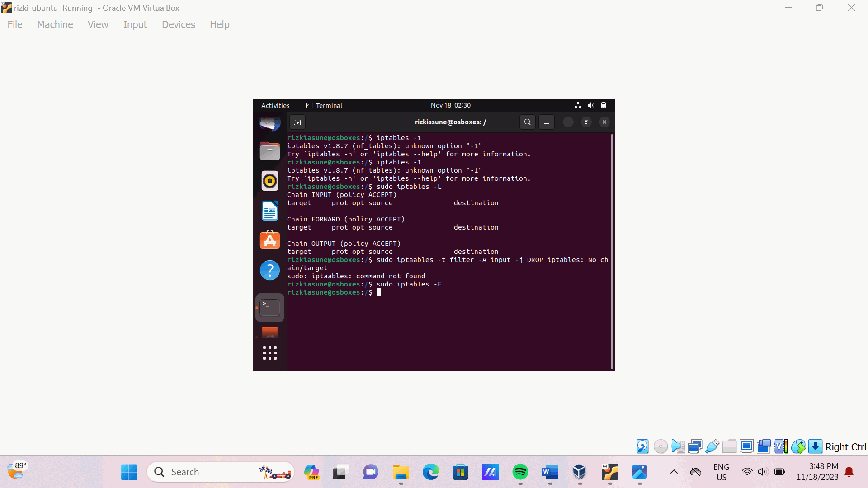Open the Thunderbird mail icon in Ubuntu dock
The height and width of the screenshot is (488, 868).
(270, 123)
